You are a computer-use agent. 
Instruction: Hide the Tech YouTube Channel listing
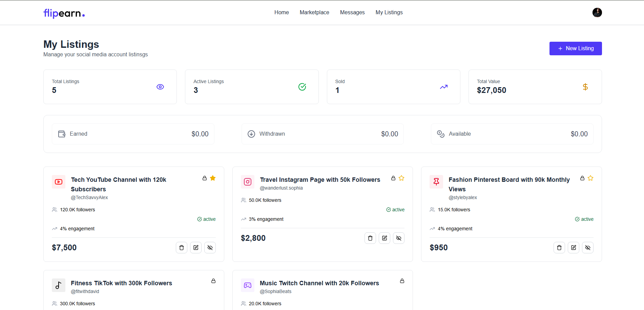[x=210, y=248]
